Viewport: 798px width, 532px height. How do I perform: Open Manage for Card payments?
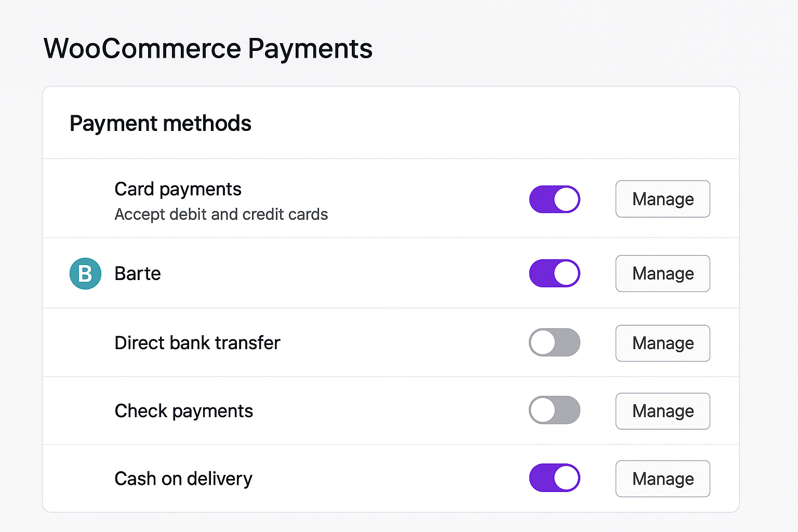tap(662, 199)
